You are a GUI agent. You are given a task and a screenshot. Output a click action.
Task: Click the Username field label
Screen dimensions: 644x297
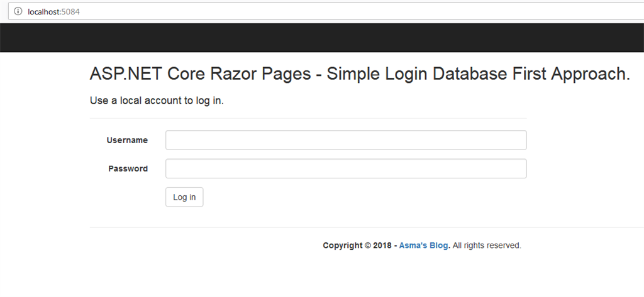click(127, 140)
